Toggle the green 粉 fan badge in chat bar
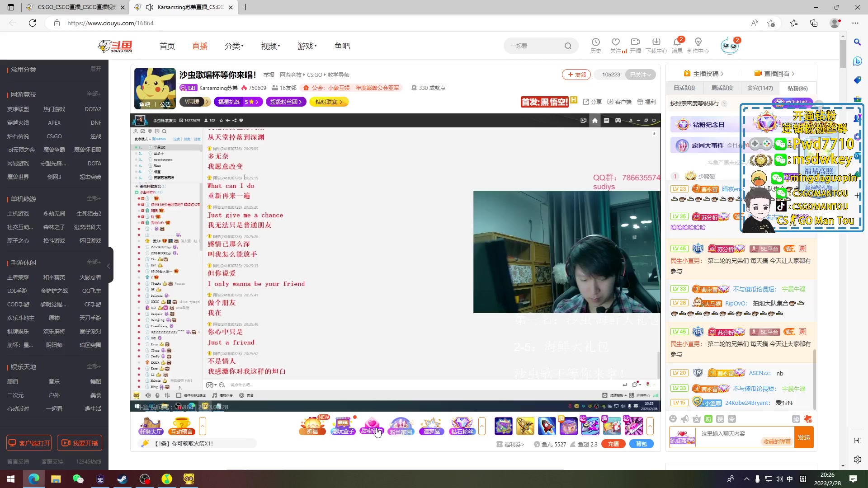This screenshot has width=868, height=488. point(708,419)
